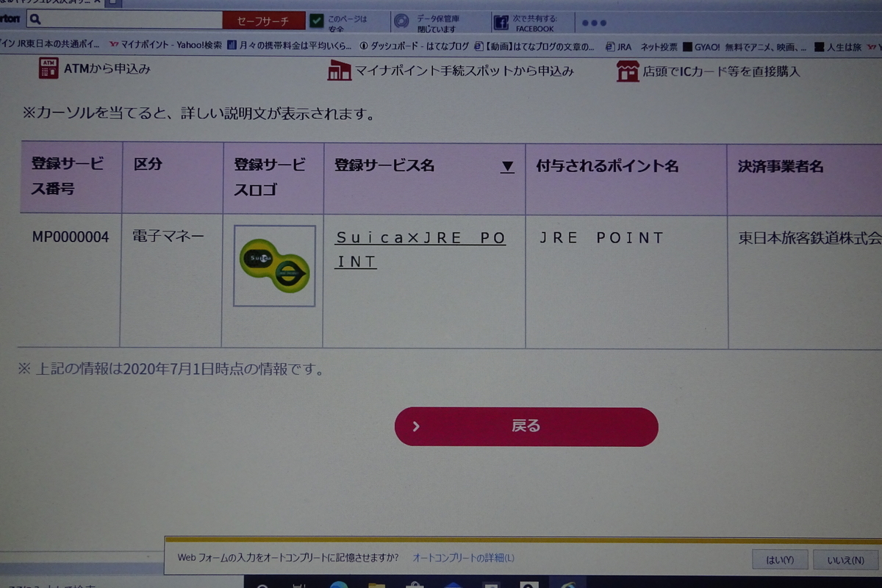Open the Suica×JRE POINT service link
The width and height of the screenshot is (882, 588).
click(x=420, y=250)
